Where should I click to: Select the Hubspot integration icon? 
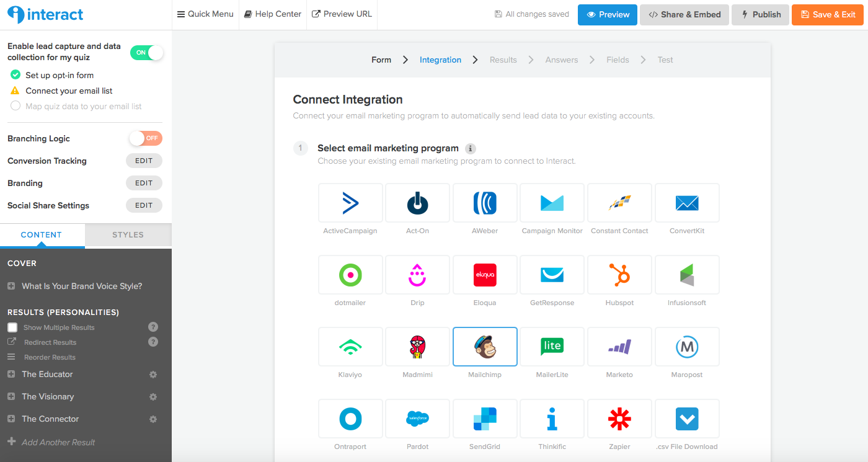tap(619, 274)
